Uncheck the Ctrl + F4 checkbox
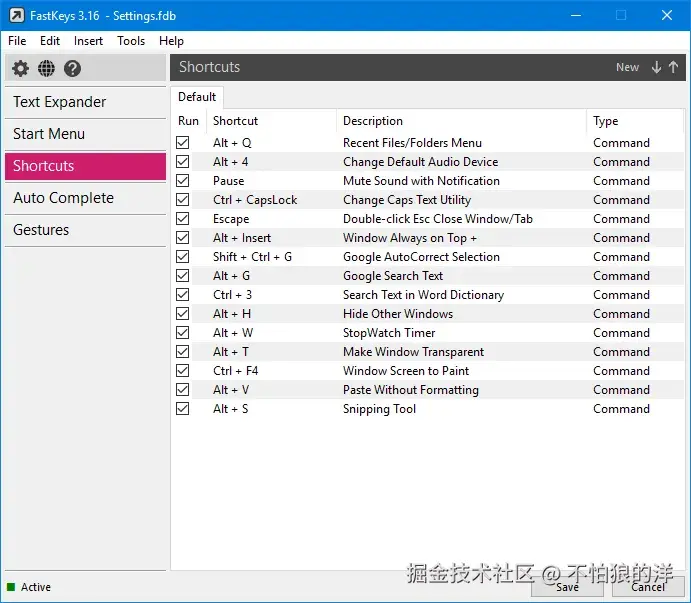The width and height of the screenshot is (691, 603). coord(182,370)
